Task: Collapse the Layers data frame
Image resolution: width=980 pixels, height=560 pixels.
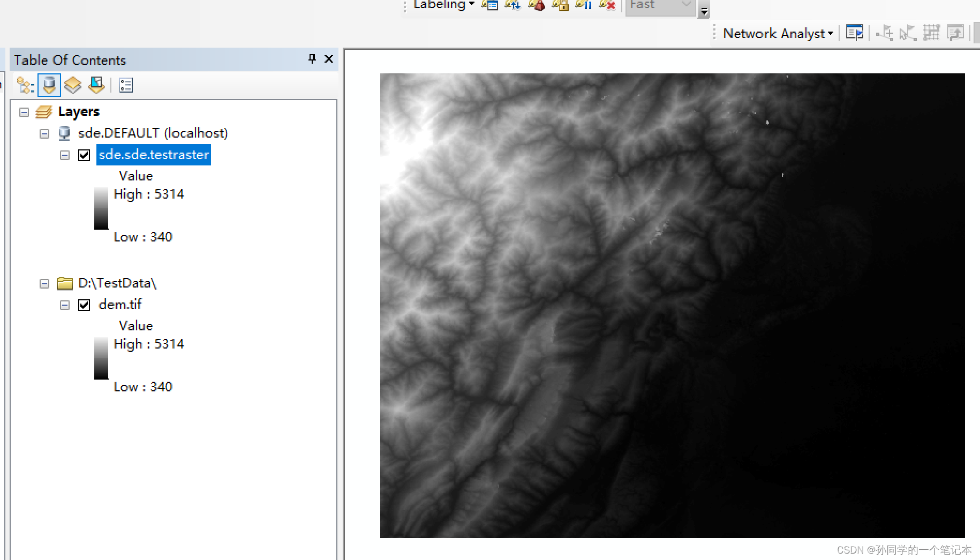Action: tap(24, 112)
